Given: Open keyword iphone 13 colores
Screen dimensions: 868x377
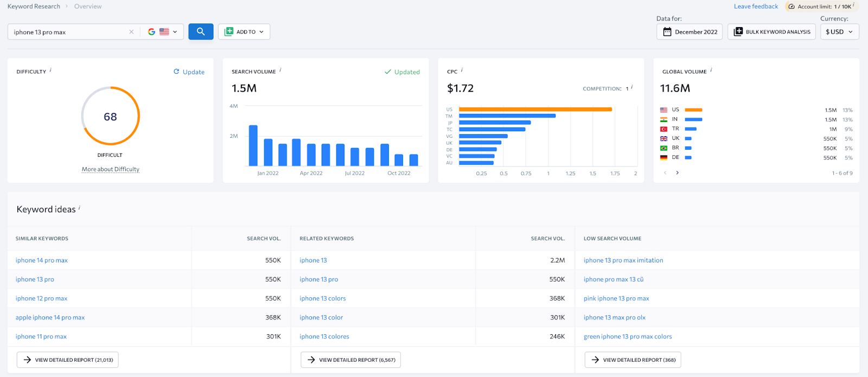Looking at the screenshot, I should point(324,336).
